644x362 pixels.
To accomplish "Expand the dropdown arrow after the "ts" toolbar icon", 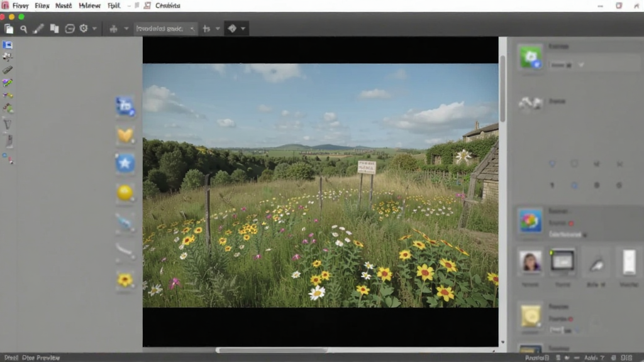I will click(x=218, y=29).
